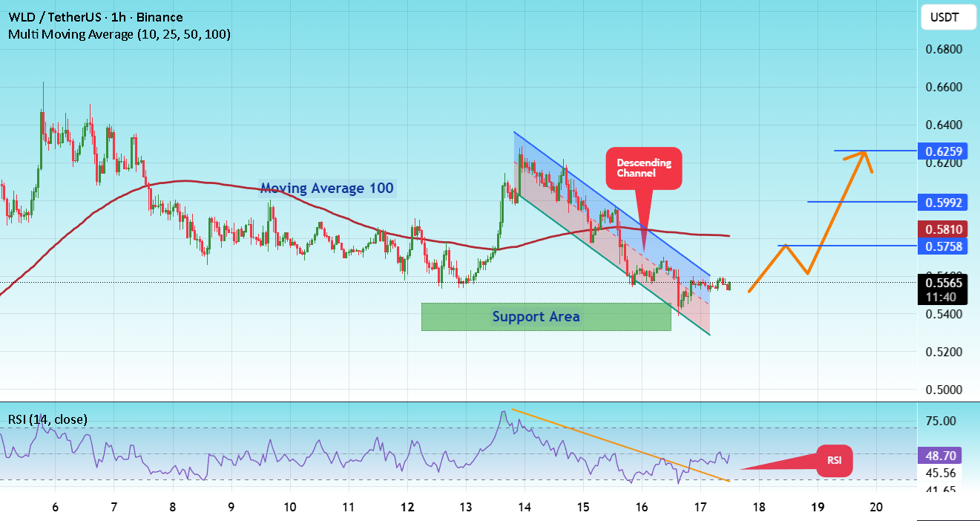Click the Moving Average 100 text label
980x521 pixels.
[x=326, y=189]
